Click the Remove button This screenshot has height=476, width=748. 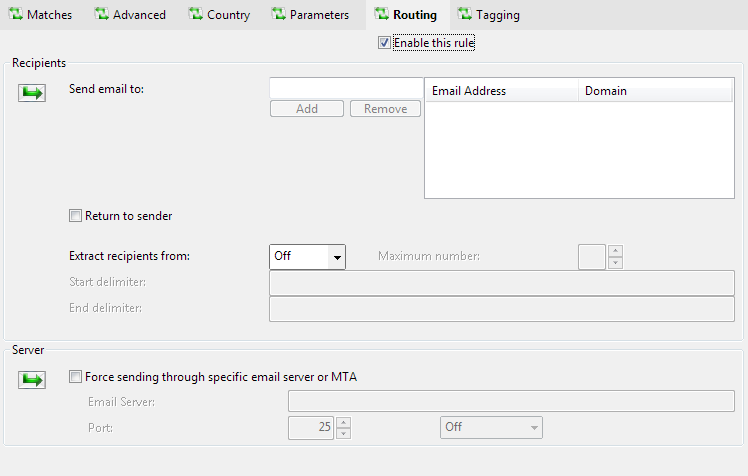[x=385, y=109]
